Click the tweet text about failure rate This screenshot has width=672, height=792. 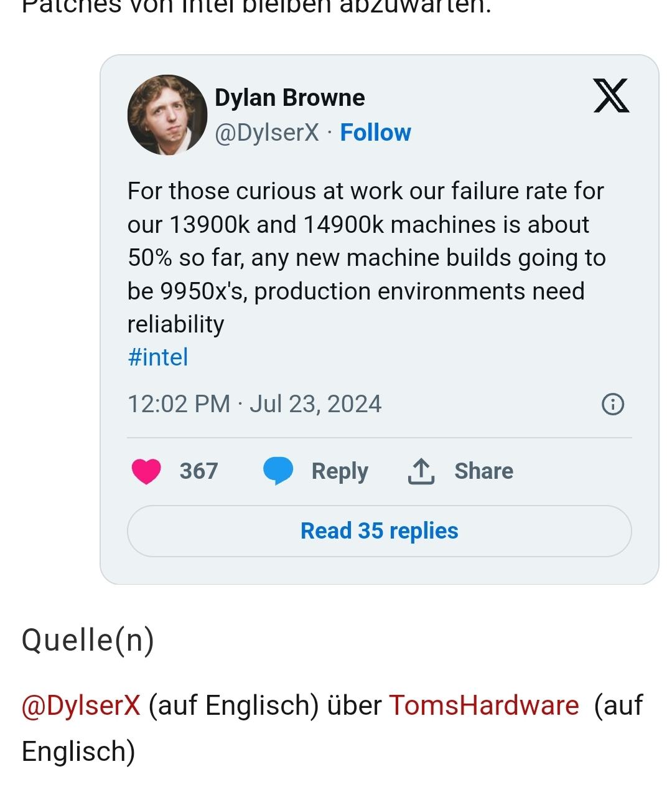[366, 258]
